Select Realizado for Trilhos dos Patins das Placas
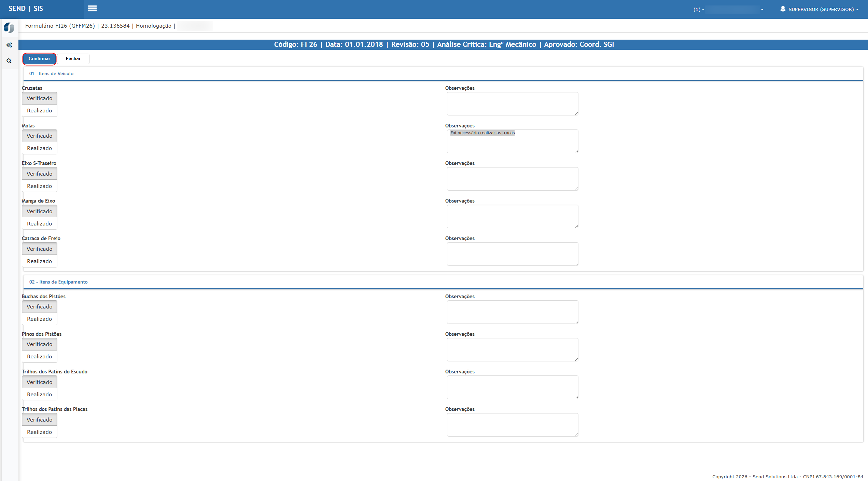The width and height of the screenshot is (868, 481). tap(40, 432)
